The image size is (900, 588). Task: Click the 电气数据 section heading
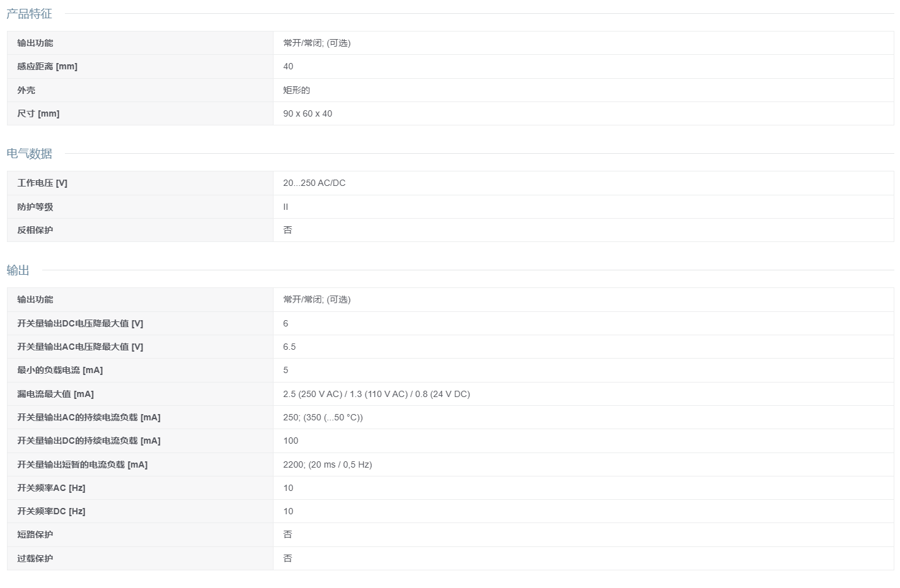[x=29, y=154]
